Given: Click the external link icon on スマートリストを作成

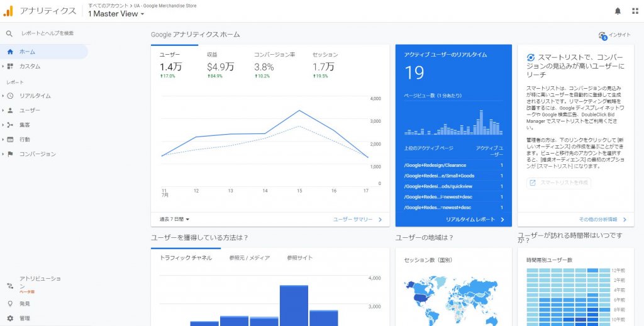Looking at the screenshot, I should (533, 183).
